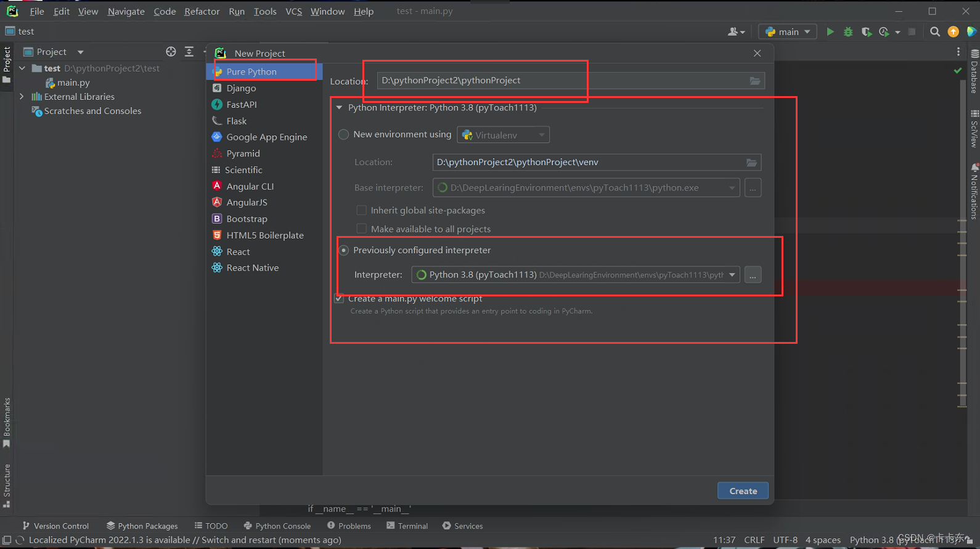Open the Python Console tool window

pyautogui.click(x=277, y=526)
